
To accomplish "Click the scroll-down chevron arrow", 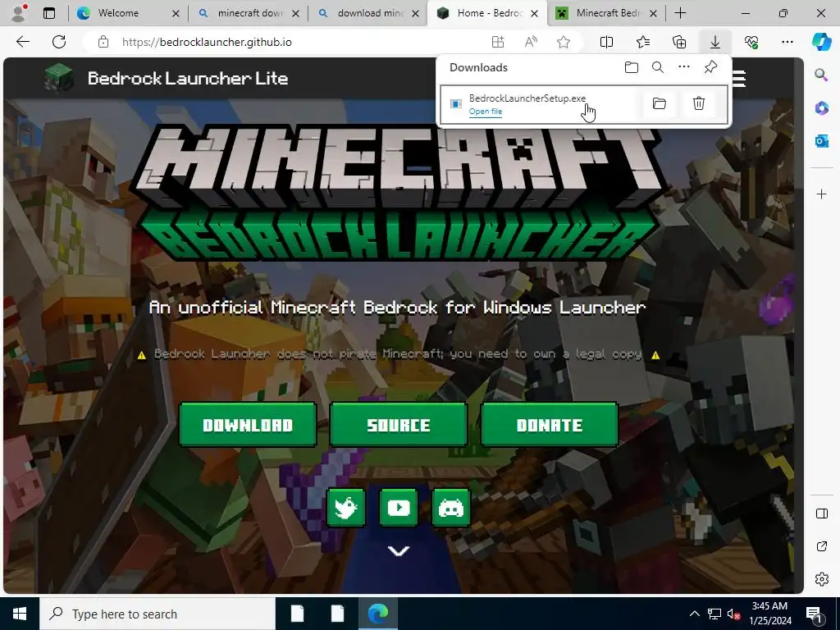I will (x=399, y=550).
